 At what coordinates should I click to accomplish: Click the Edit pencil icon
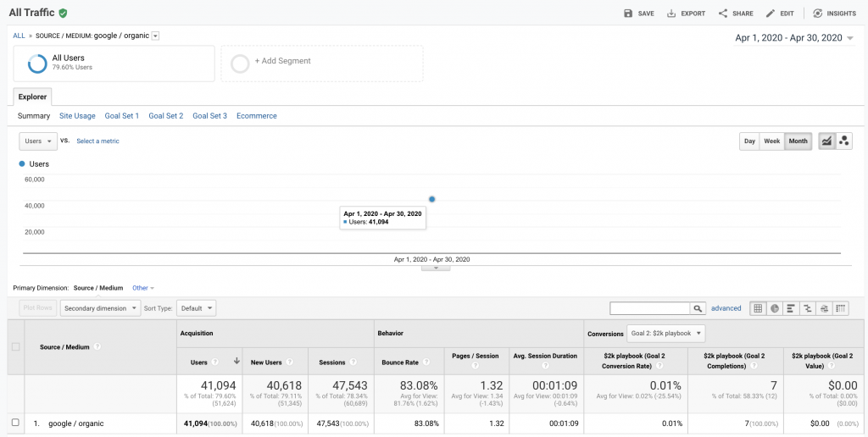point(770,14)
